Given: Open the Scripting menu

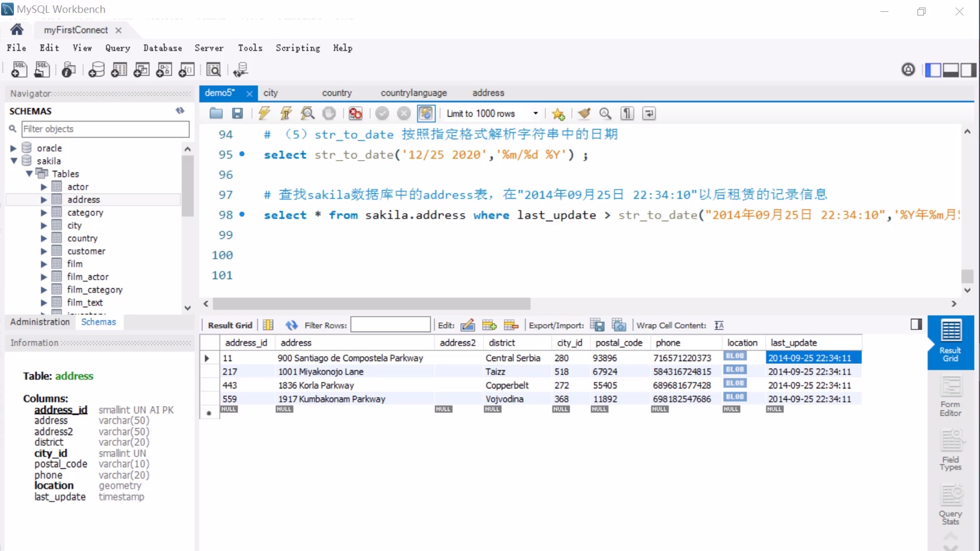Looking at the screenshot, I should tap(298, 47).
